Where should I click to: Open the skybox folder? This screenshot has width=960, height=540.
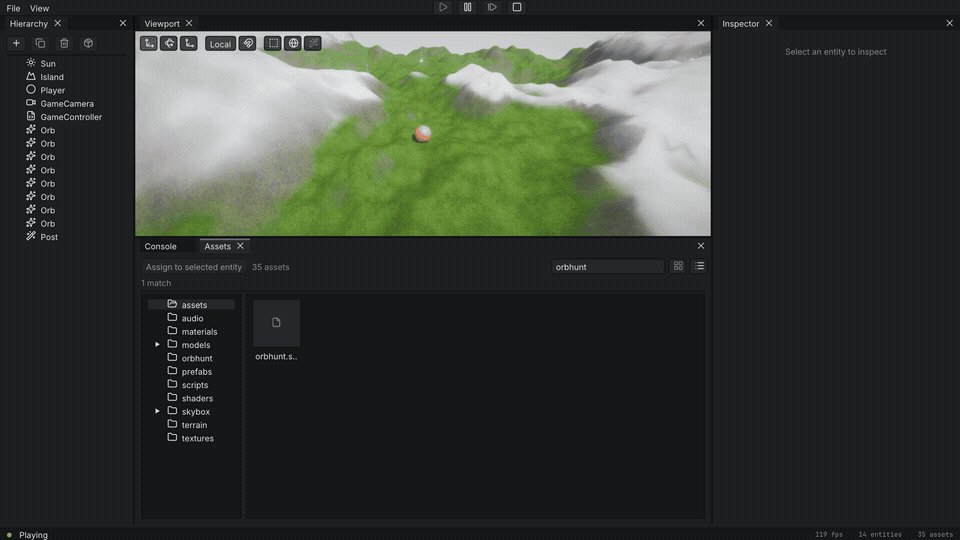[x=195, y=412]
